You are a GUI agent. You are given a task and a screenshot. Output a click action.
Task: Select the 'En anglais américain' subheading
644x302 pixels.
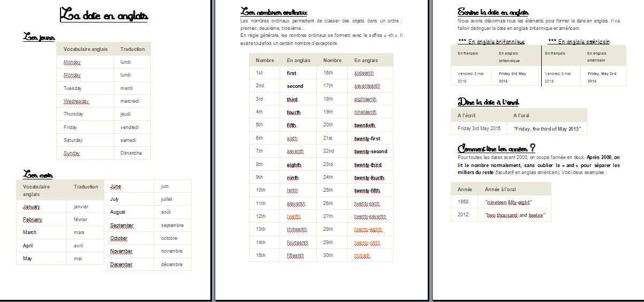[x=584, y=41]
